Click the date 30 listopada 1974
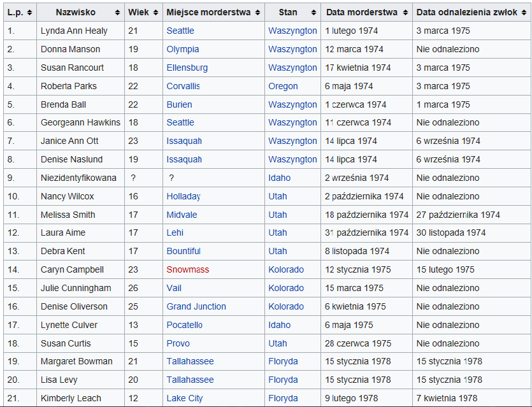532x407 pixels. [451, 232]
